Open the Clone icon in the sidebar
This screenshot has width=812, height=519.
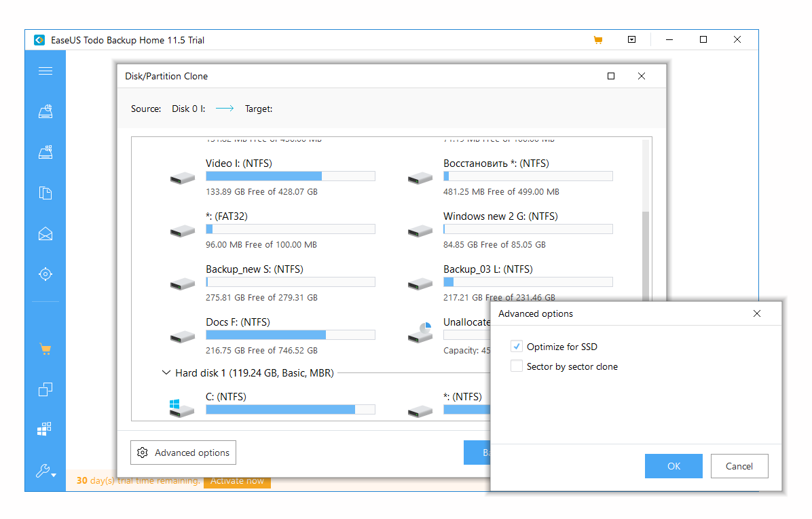click(45, 389)
